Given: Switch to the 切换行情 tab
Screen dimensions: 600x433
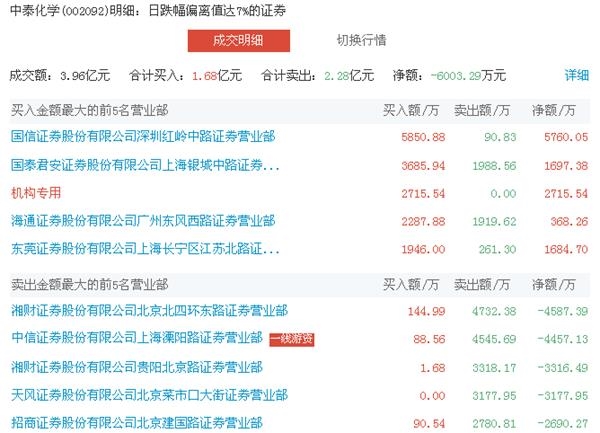Looking at the screenshot, I should [361, 40].
